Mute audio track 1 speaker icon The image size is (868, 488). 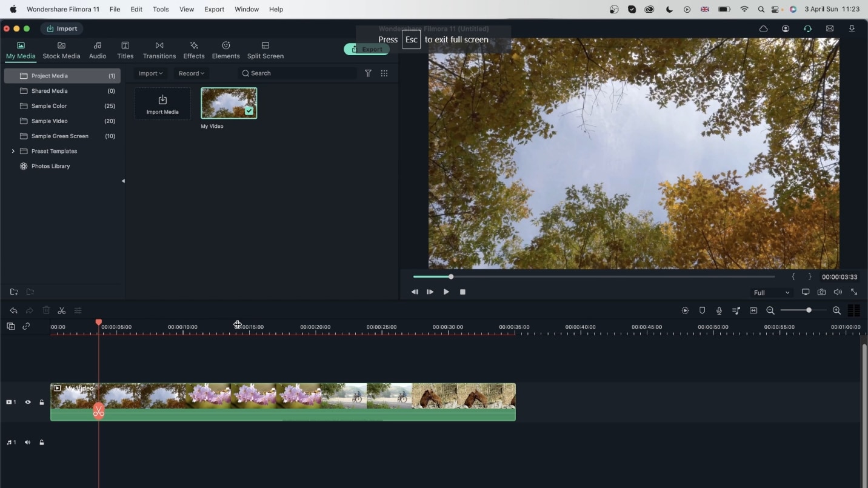[x=27, y=443]
